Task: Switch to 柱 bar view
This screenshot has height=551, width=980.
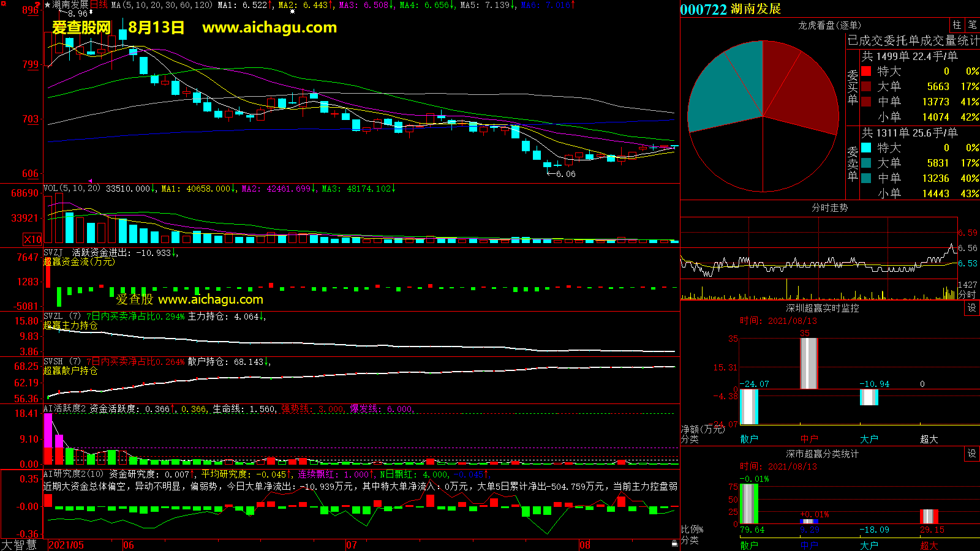Action: point(957,25)
